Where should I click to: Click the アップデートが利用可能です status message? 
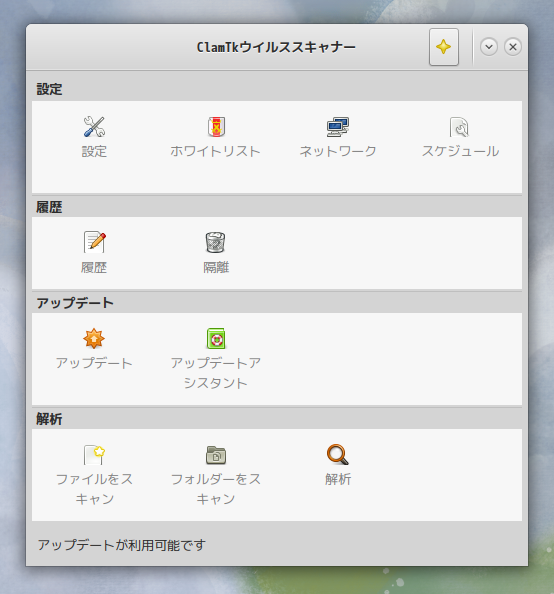(x=122, y=545)
